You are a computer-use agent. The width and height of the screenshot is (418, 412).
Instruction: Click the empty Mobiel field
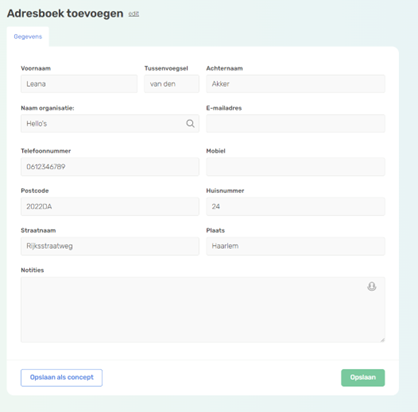[295, 167]
